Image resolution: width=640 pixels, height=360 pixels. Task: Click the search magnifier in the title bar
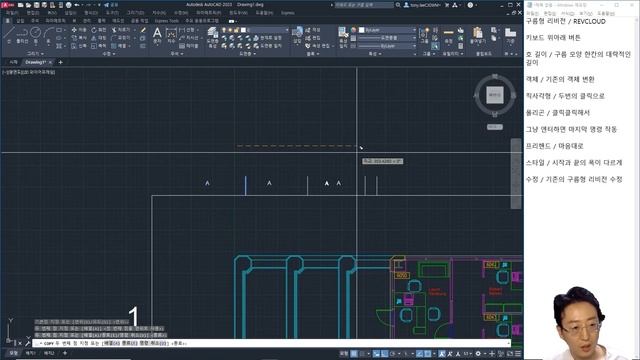click(398, 5)
